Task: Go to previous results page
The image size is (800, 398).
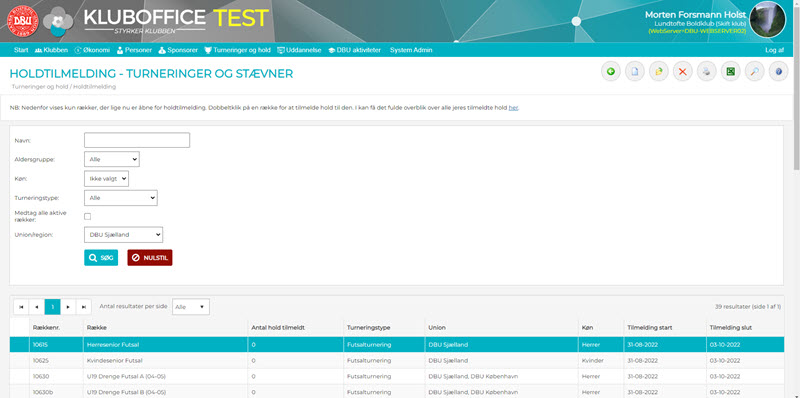Action: coord(37,307)
